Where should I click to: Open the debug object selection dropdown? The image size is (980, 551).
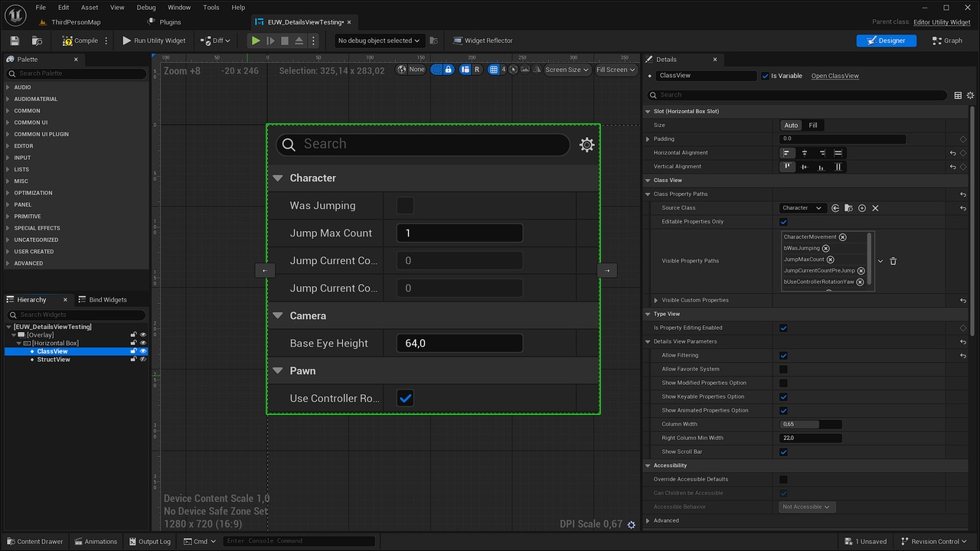[x=380, y=41]
